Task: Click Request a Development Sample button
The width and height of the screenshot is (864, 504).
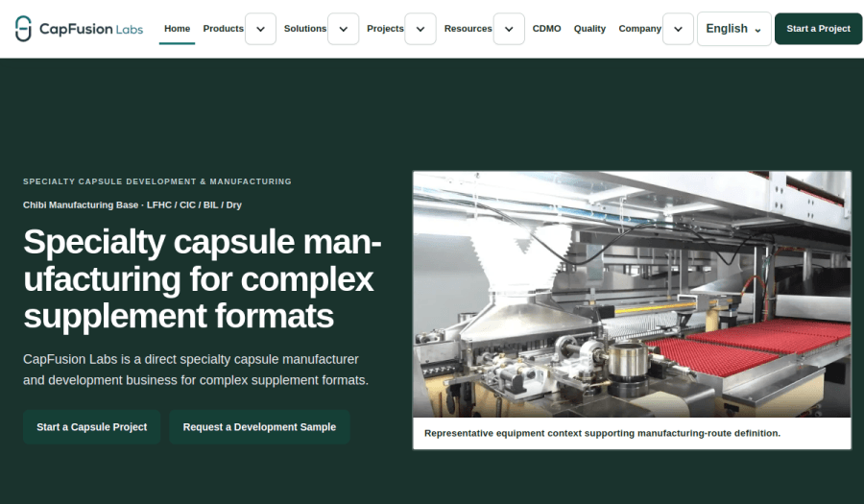Action: [x=259, y=427]
